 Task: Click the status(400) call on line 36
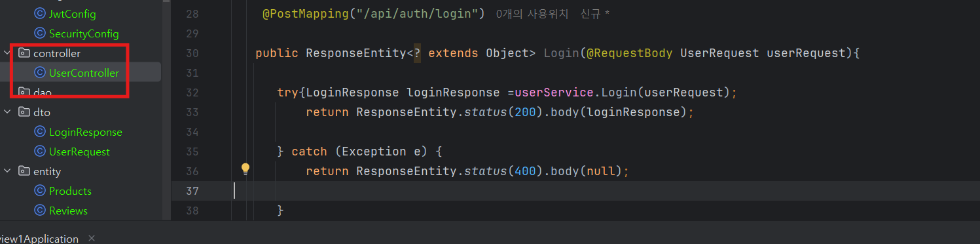pos(499,171)
